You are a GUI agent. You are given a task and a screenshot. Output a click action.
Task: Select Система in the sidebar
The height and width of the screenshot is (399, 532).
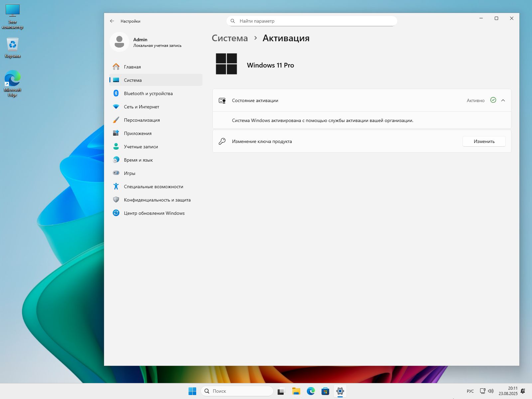pyautogui.click(x=156, y=80)
